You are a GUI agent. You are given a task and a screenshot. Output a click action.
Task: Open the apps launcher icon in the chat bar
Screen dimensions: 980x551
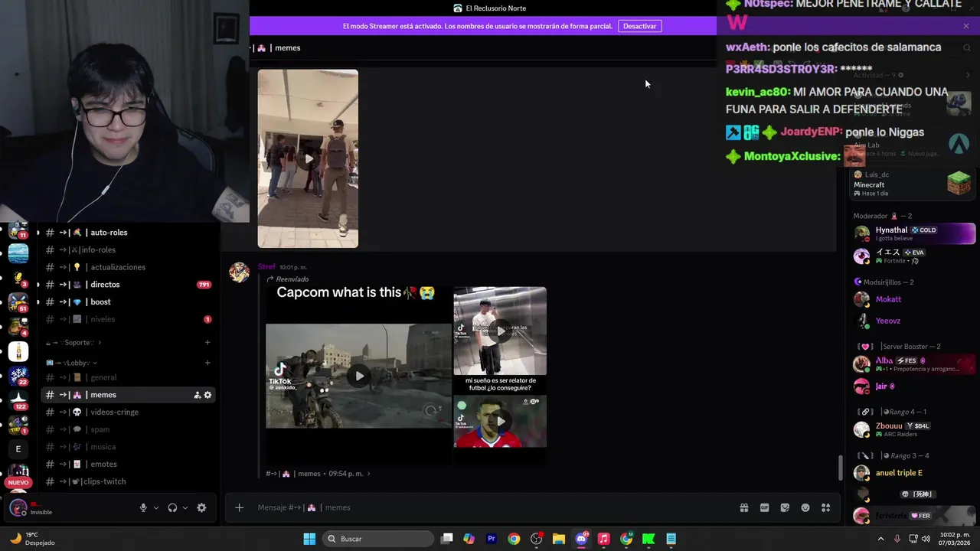(x=826, y=507)
